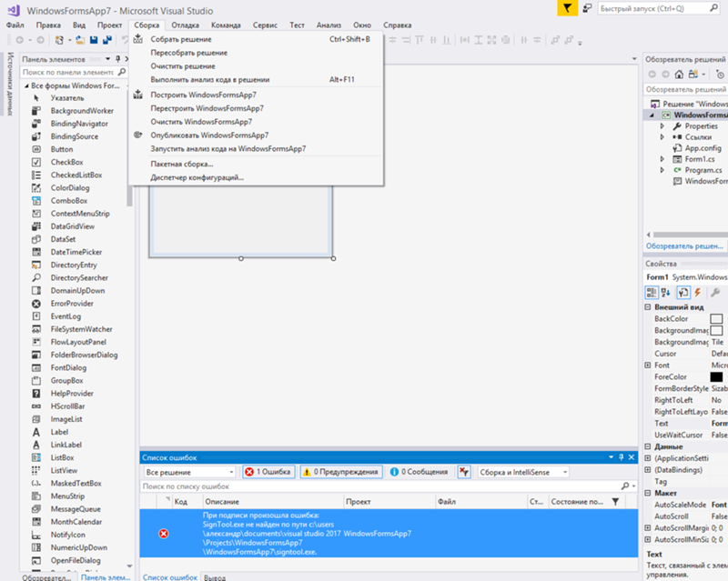Click the BackColor color swatch
Viewport: 728px width, 581px height.
[x=716, y=319]
